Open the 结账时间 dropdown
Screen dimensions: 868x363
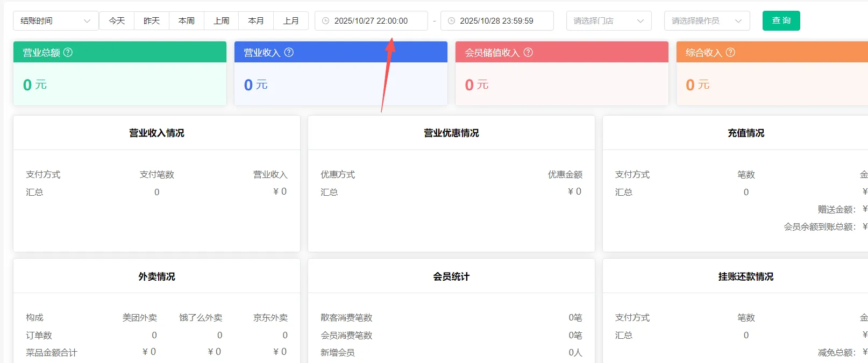click(x=55, y=21)
